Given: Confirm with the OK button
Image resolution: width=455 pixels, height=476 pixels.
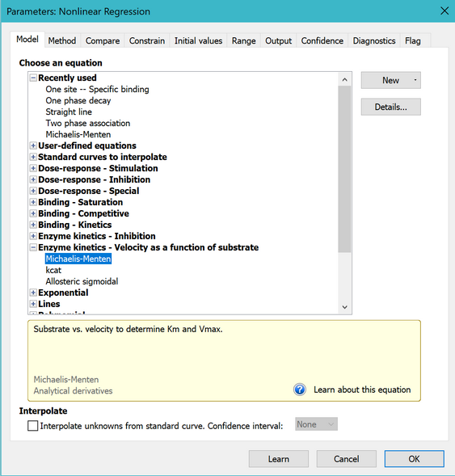Looking at the screenshot, I should (414, 459).
